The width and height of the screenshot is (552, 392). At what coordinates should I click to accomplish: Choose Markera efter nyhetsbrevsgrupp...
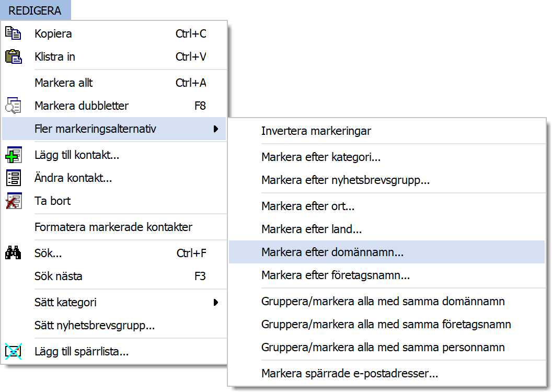(x=386, y=180)
